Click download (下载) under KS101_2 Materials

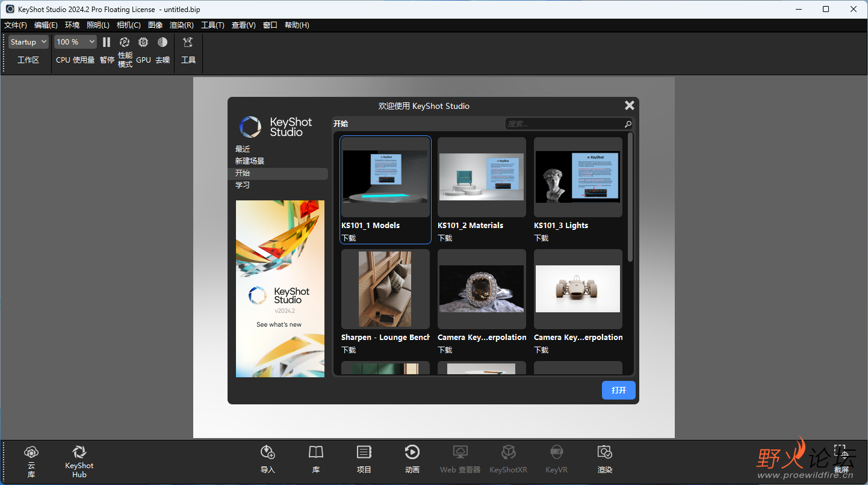(445, 238)
